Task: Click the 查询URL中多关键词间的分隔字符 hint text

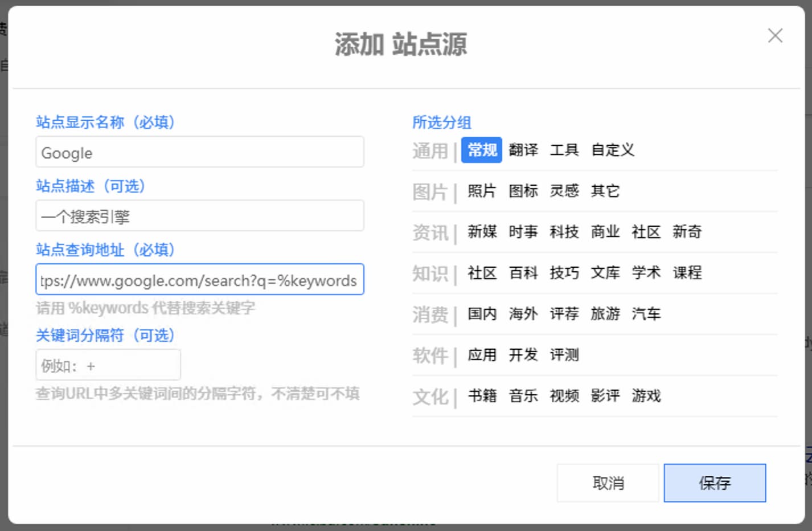Action: [198, 394]
